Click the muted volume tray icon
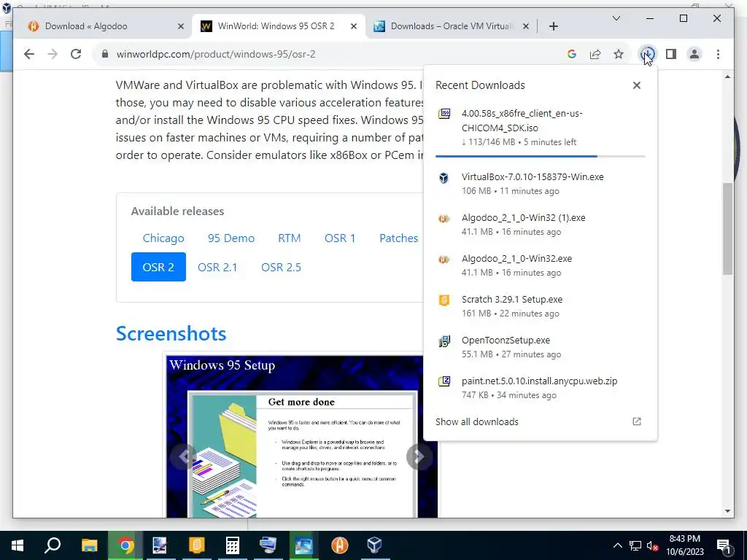 pyautogui.click(x=653, y=545)
